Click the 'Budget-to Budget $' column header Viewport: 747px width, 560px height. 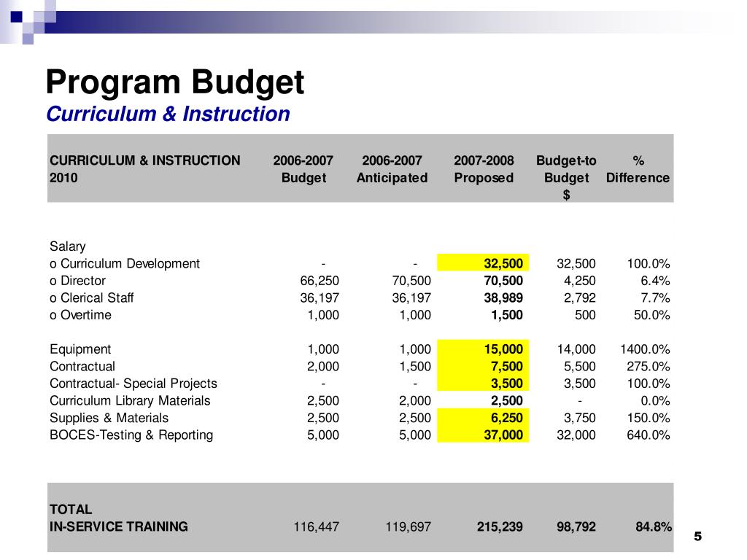click(x=566, y=178)
